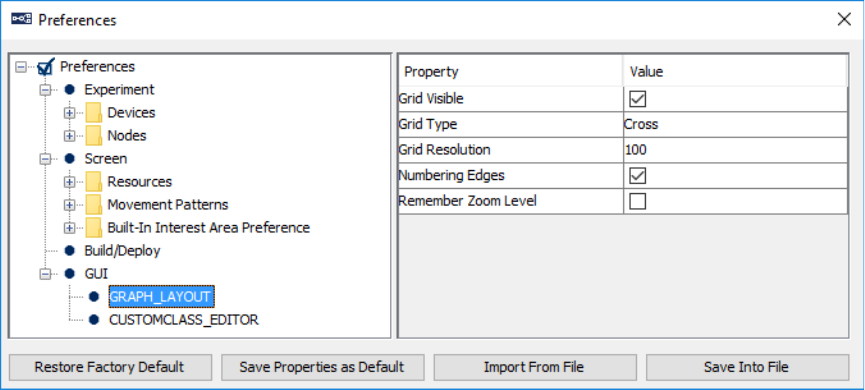Open the Grid Type value Cross
This screenshot has height=390, width=865.
pyautogui.click(x=735, y=125)
